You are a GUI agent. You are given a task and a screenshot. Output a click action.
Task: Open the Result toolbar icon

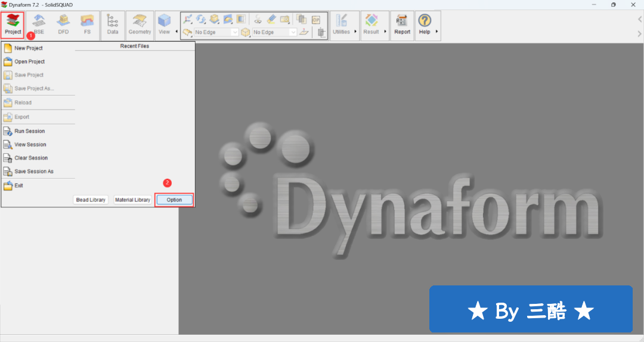pyautogui.click(x=371, y=25)
